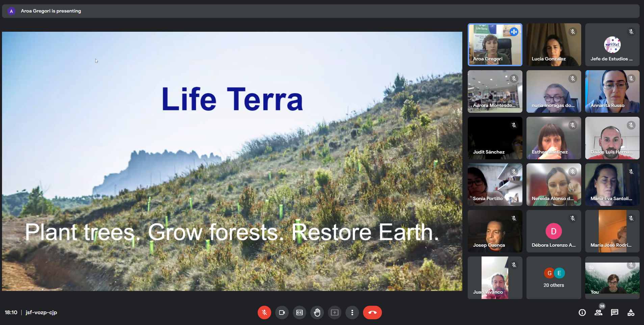The height and width of the screenshot is (325, 644).
Task: Select María José Rodri... video tile
Action: (x=612, y=231)
